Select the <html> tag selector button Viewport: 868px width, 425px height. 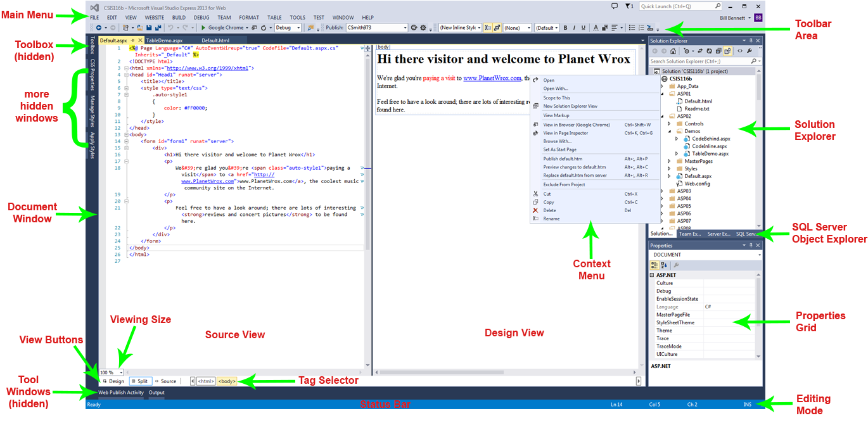205,381
